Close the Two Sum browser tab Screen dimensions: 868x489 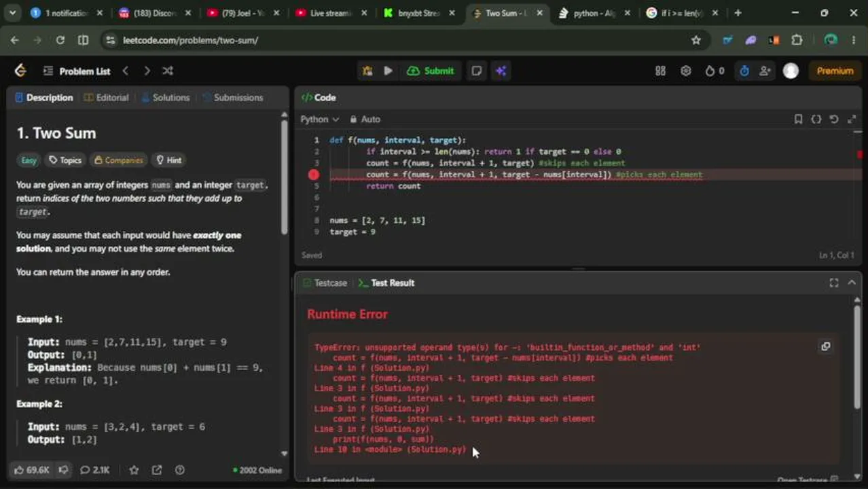[x=539, y=13]
